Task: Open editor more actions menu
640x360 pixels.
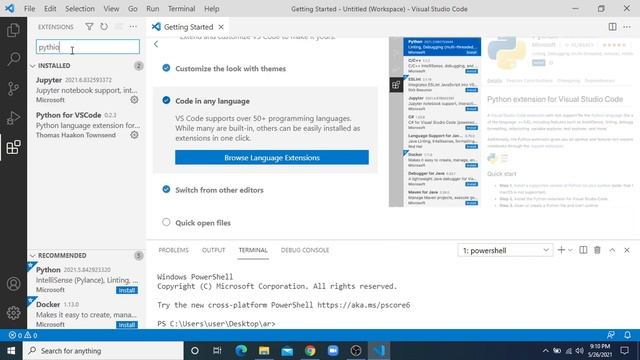Action: (627, 27)
